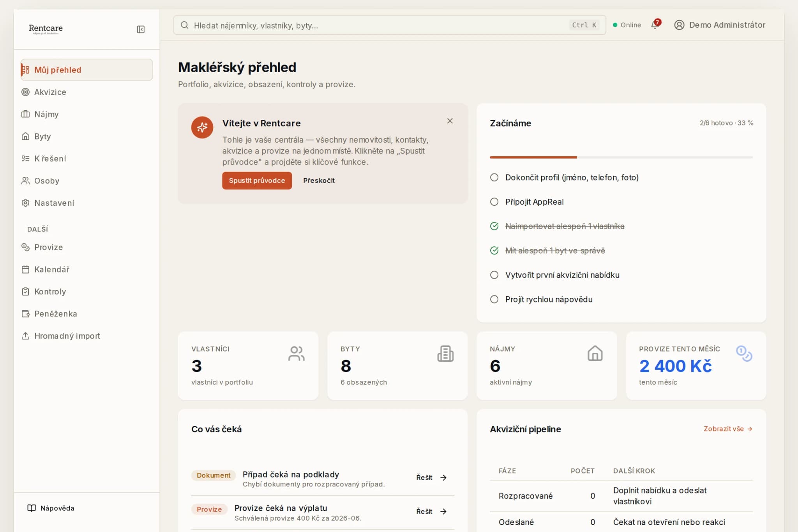Click the user avatar icon
Viewport: 798px width, 532px height.
tap(679, 25)
